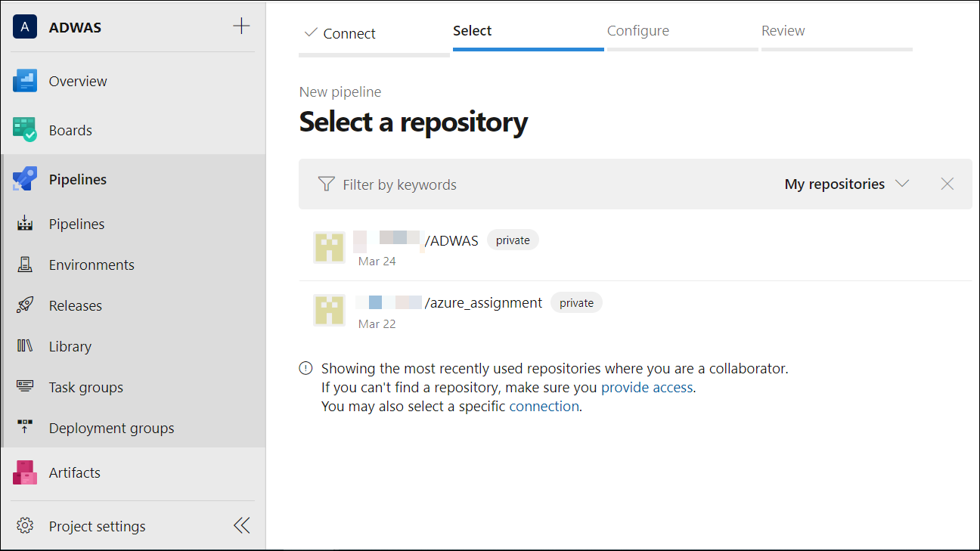Open Project settings via the gear icon

click(x=24, y=525)
